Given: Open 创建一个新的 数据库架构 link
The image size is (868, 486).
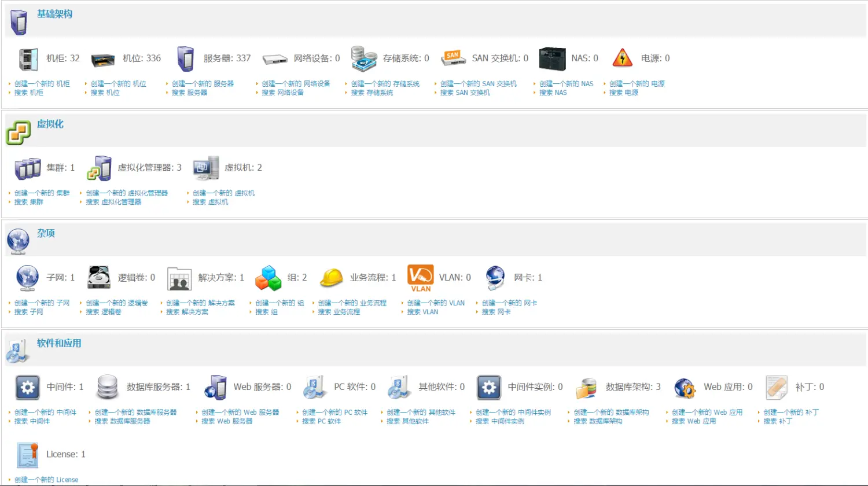Looking at the screenshot, I should point(611,413).
